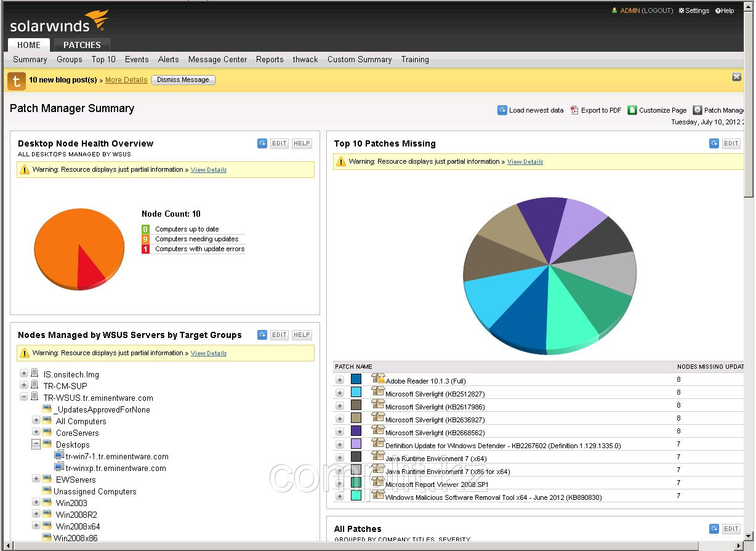Switch to the PATCHES tab
756x551 pixels.
[x=81, y=44]
